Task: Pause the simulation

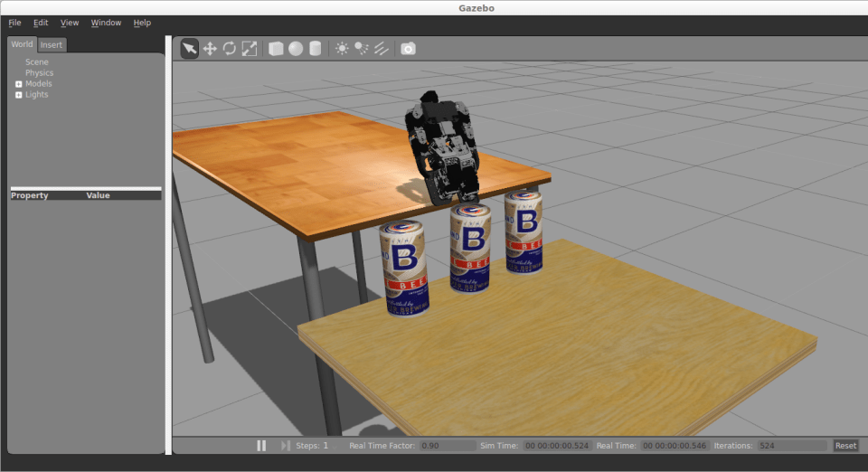Action: click(x=261, y=446)
